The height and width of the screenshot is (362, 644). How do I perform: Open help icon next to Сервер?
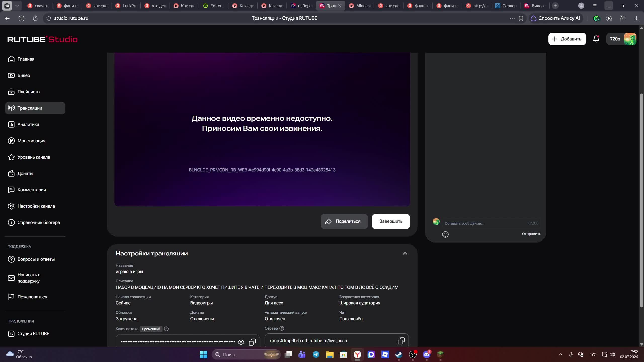(x=282, y=328)
